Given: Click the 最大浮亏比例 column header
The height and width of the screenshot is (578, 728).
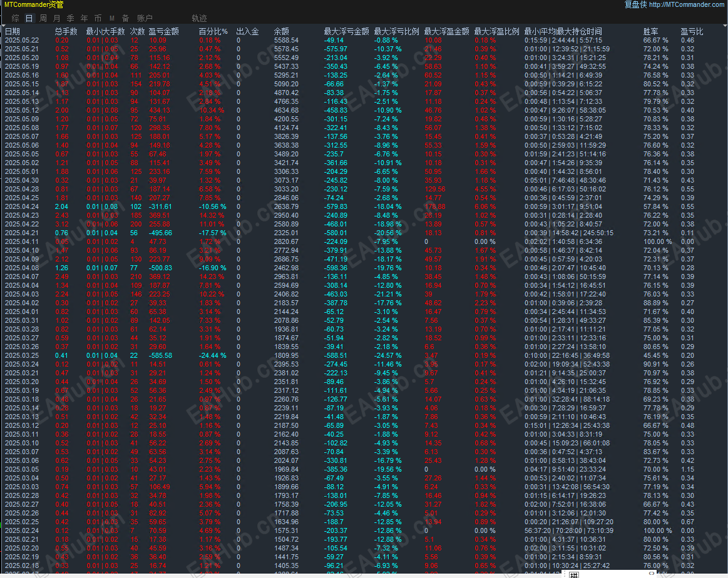Looking at the screenshot, I should [x=396, y=31].
